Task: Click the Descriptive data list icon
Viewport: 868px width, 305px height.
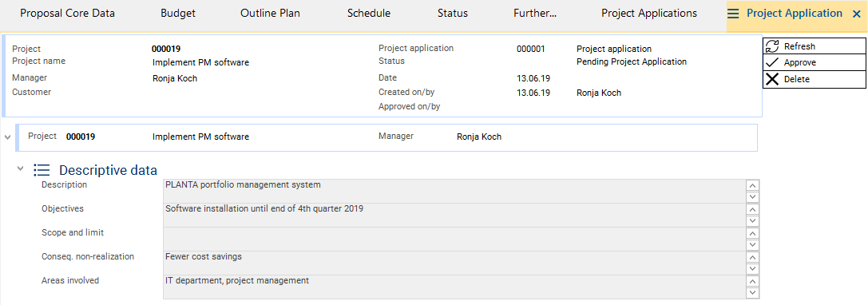Action: click(x=42, y=170)
